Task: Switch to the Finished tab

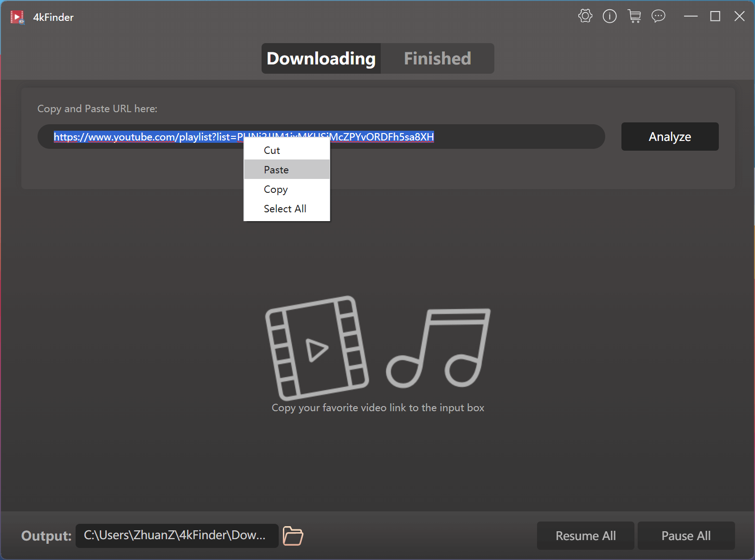Action: click(x=437, y=58)
